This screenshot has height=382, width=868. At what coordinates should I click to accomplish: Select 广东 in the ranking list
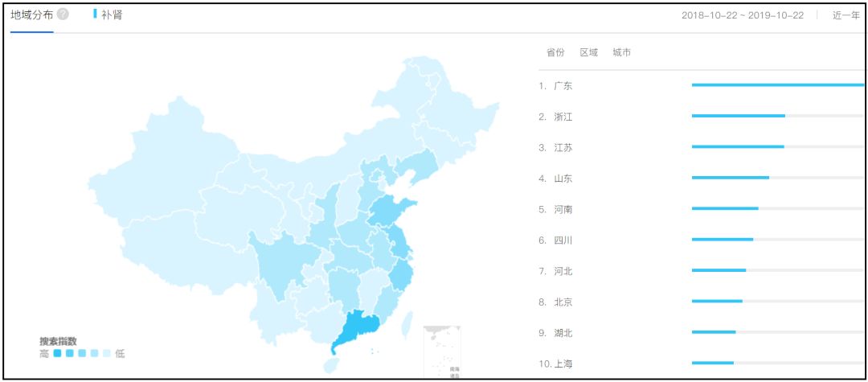click(563, 86)
